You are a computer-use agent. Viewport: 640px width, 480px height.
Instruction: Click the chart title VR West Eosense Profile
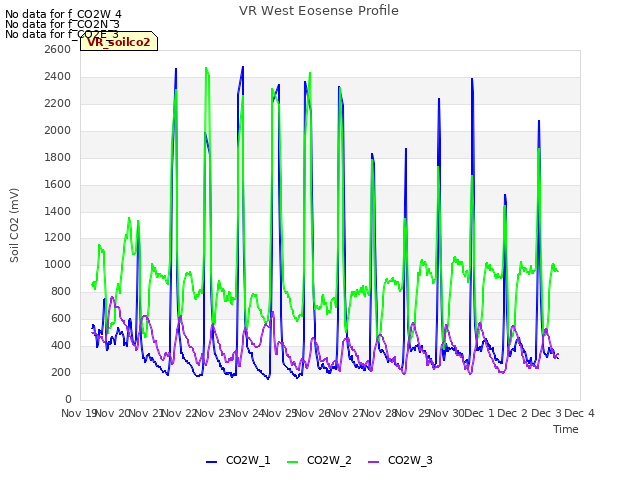pos(319,11)
